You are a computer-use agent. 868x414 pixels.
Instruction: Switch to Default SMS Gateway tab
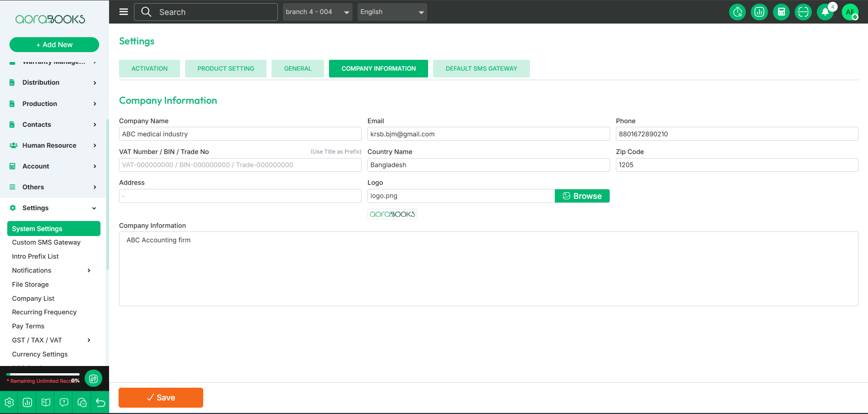click(x=481, y=69)
